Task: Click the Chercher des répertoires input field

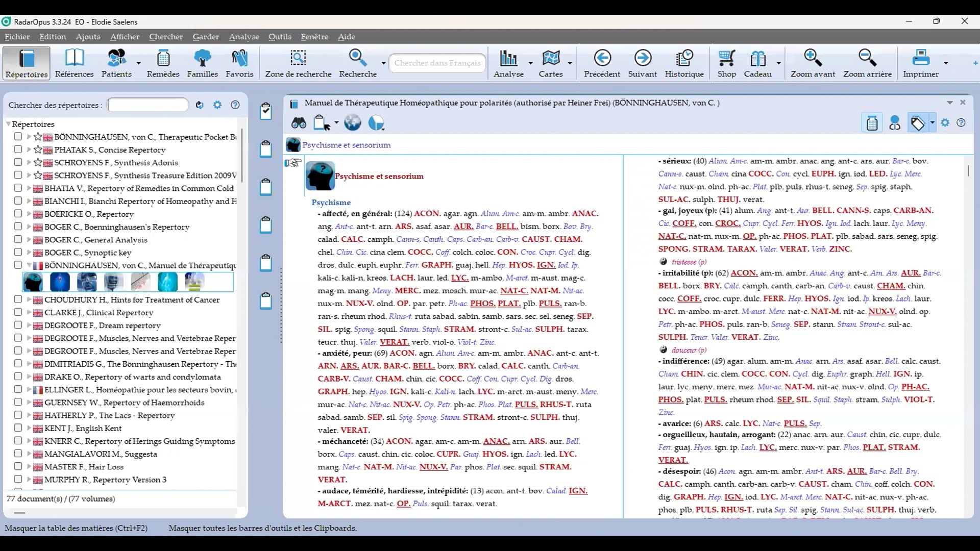Action: [x=148, y=105]
